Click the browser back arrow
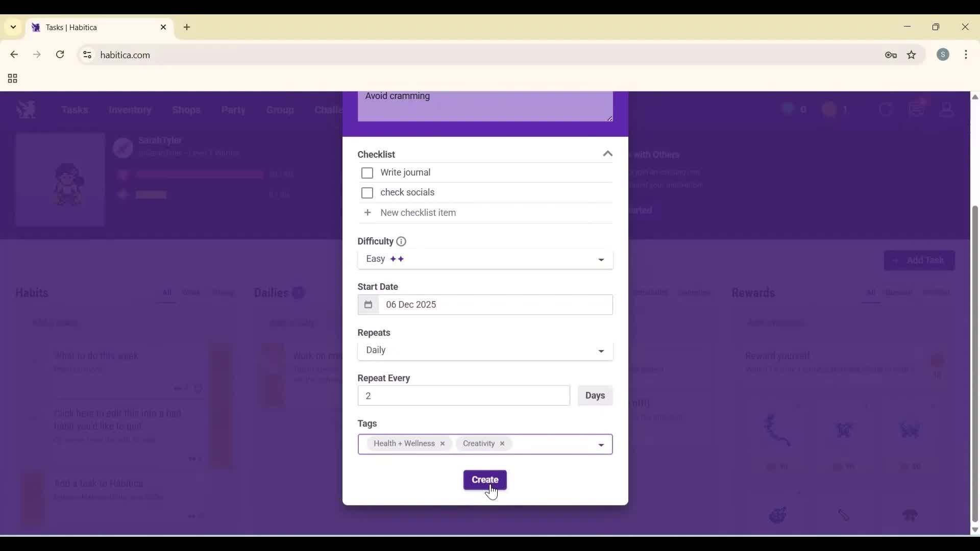This screenshot has height=551, width=980. [14, 55]
